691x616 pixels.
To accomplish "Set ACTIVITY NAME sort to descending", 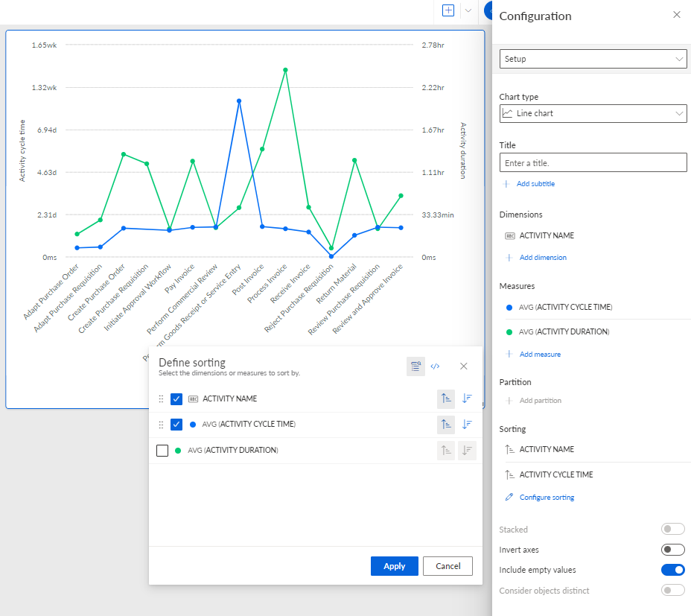I will point(467,399).
